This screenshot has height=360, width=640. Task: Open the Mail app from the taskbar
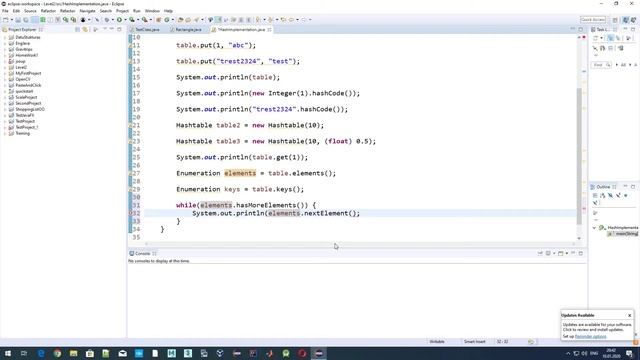click(122, 353)
